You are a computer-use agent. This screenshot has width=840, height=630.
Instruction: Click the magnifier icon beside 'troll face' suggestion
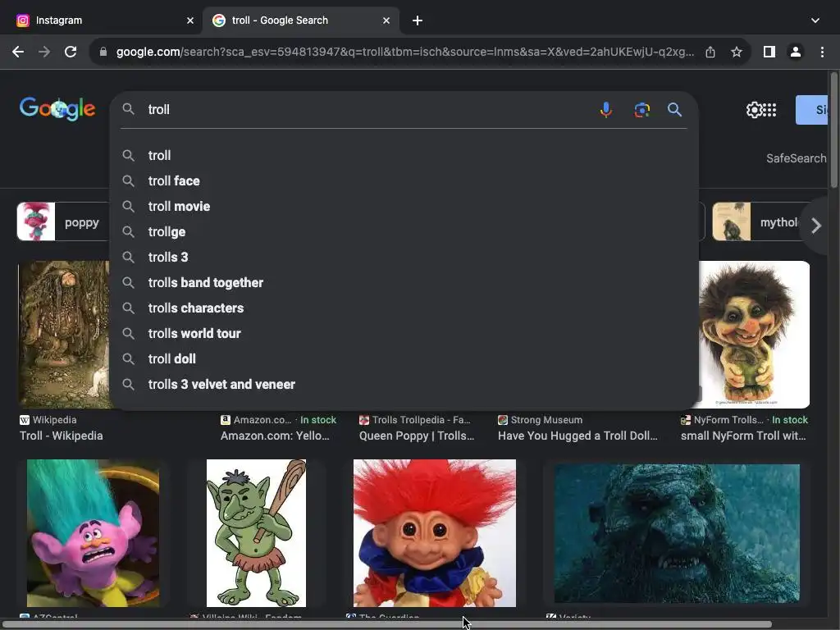[x=128, y=181]
